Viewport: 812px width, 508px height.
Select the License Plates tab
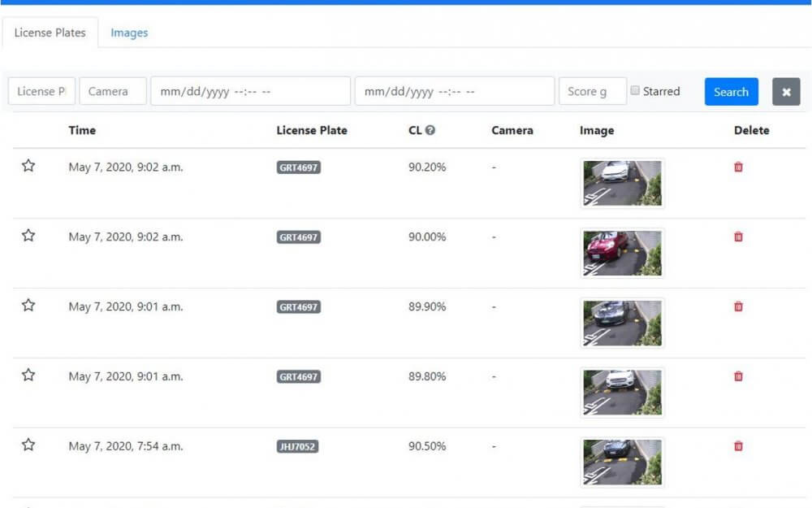[50, 33]
